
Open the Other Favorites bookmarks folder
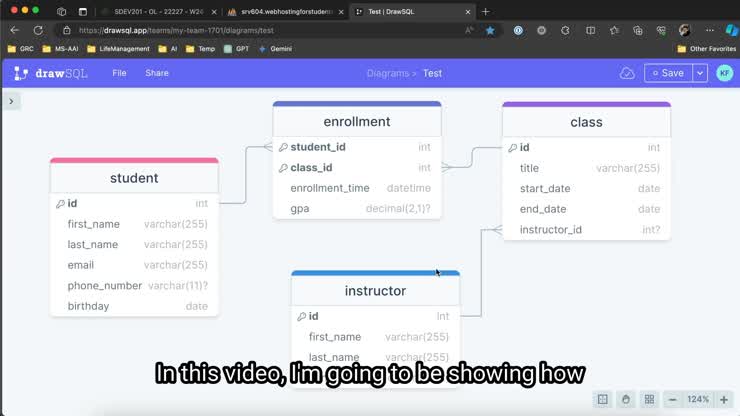(706, 49)
